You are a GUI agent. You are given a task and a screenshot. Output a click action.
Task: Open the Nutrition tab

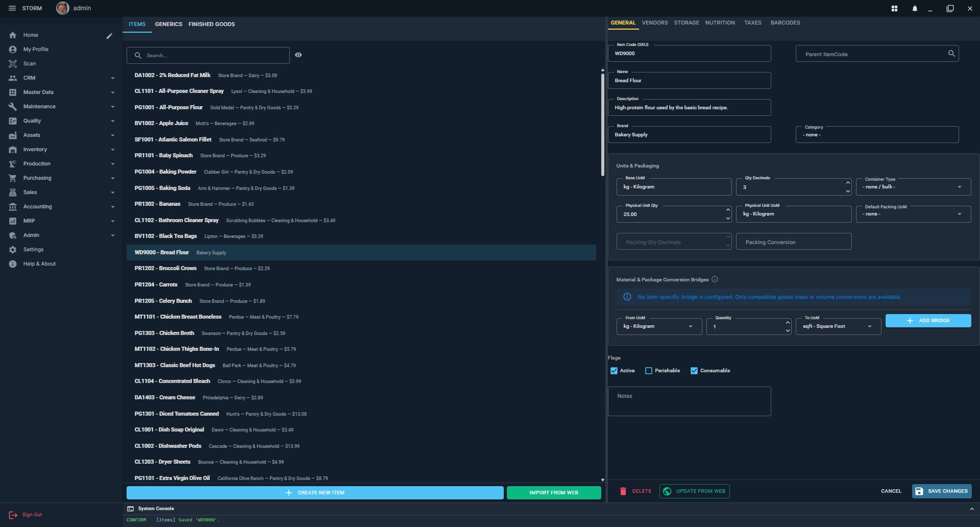[x=720, y=23]
